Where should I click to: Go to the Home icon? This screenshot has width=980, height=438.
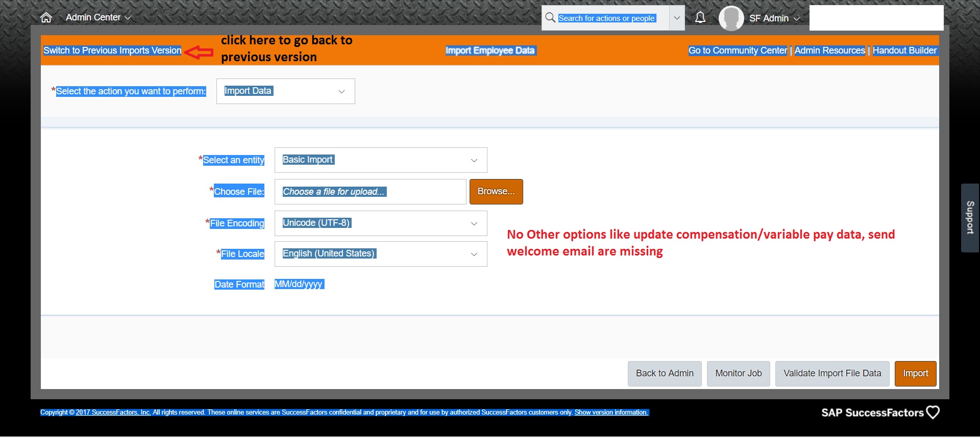pyautogui.click(x=46, y=17)
